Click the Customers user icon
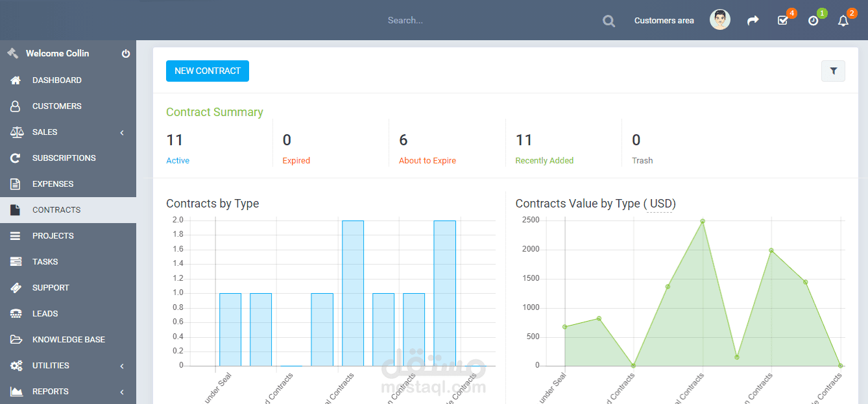Screen dimensions: 868x404 [16, 106]
